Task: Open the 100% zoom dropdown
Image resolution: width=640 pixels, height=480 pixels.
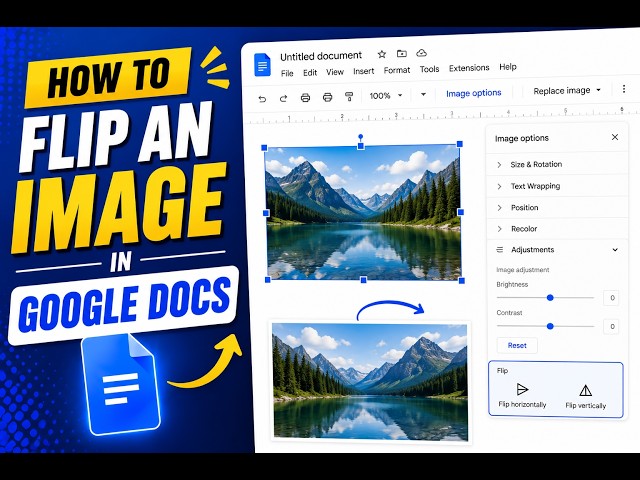Action: [x=386, y=96]
